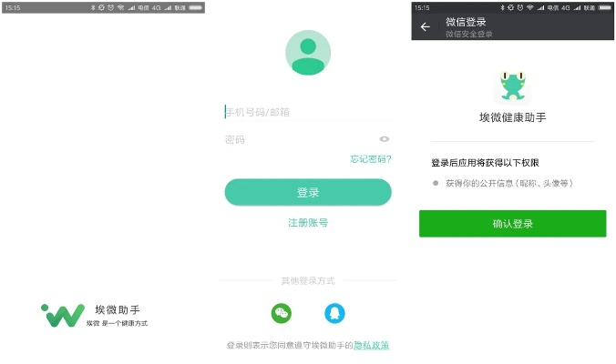This screenshot has width=616, height=364.
Task: Tap the QQ penguin login icon
Action: click(334, 313)
